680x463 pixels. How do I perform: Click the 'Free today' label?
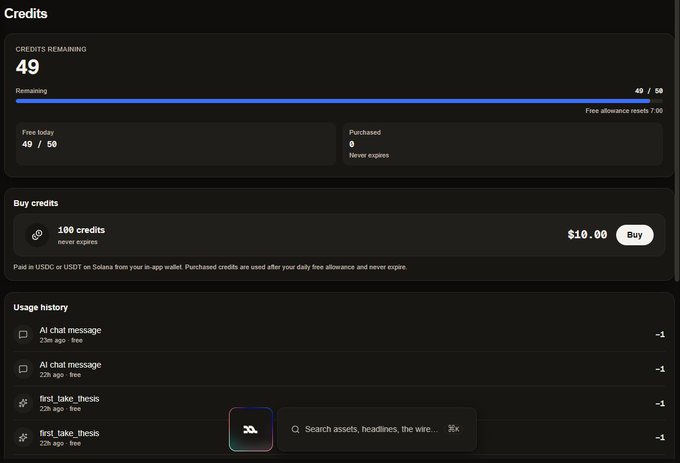click(38, 132)
